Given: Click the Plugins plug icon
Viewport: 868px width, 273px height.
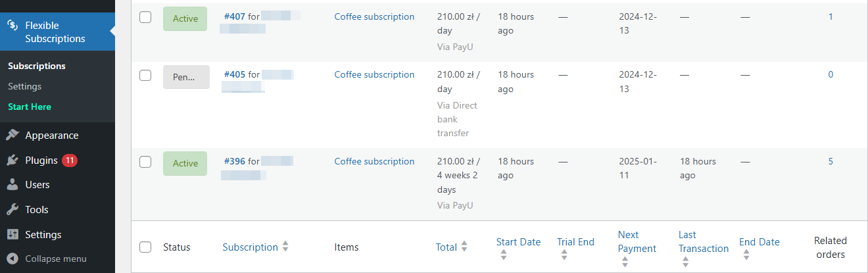Looking at the screenshot, I should pos(12,160).
